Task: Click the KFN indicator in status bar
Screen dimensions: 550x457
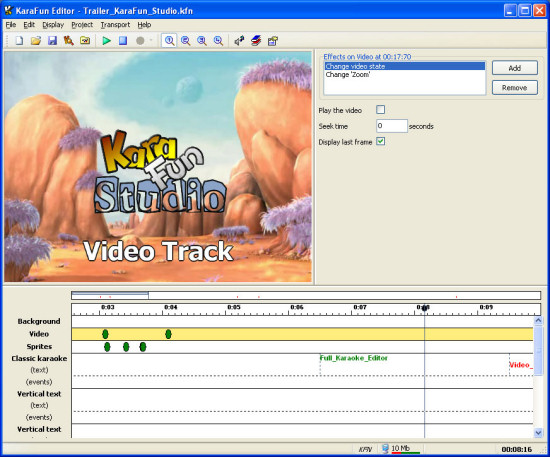Action: [x=365, y=449]
